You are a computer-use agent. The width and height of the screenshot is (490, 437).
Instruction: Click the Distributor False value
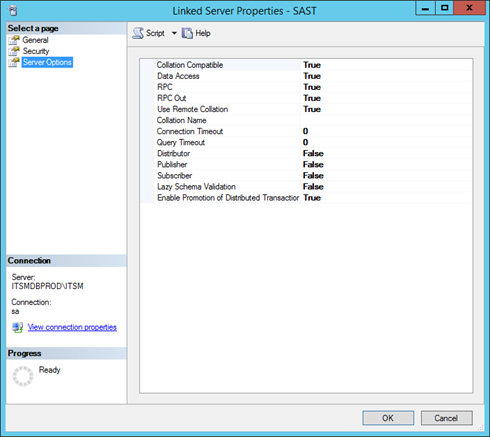(386, 153)
